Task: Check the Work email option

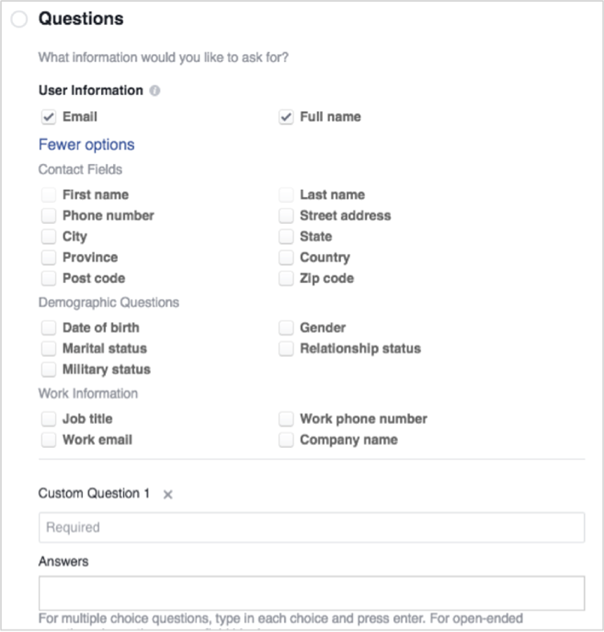Action: coord(48,440)
